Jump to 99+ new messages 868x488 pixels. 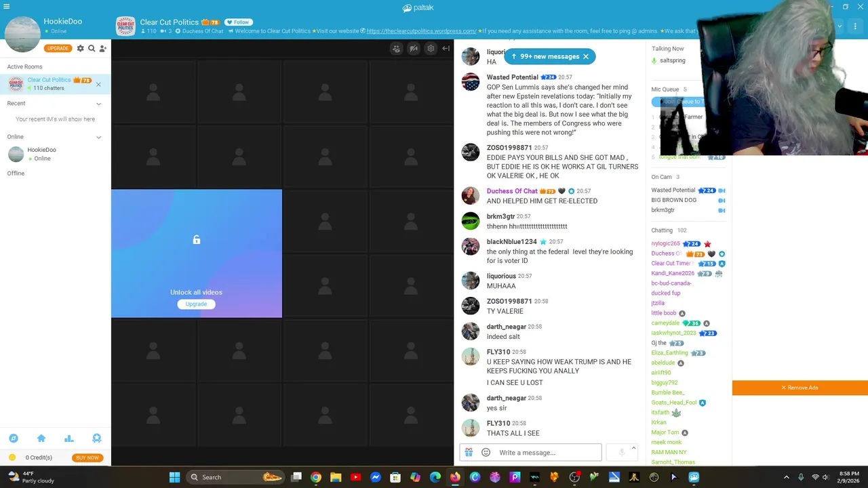(x=545, y=57)
